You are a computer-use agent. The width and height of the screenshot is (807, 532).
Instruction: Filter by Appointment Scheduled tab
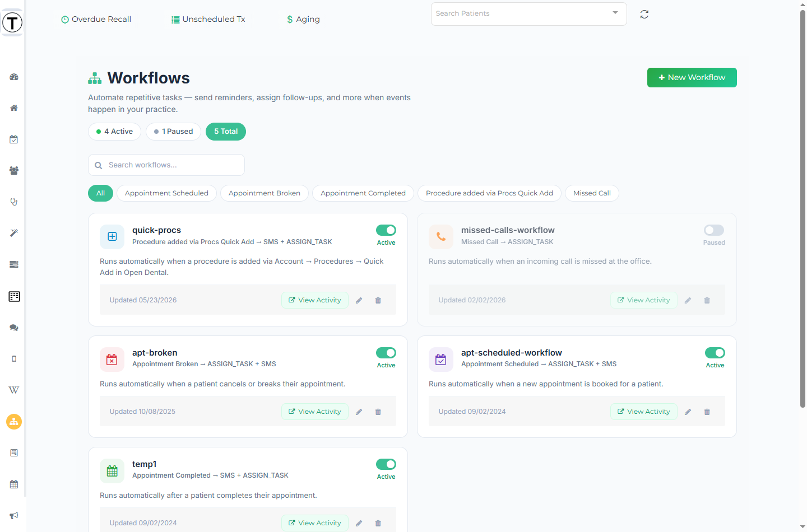166,193
